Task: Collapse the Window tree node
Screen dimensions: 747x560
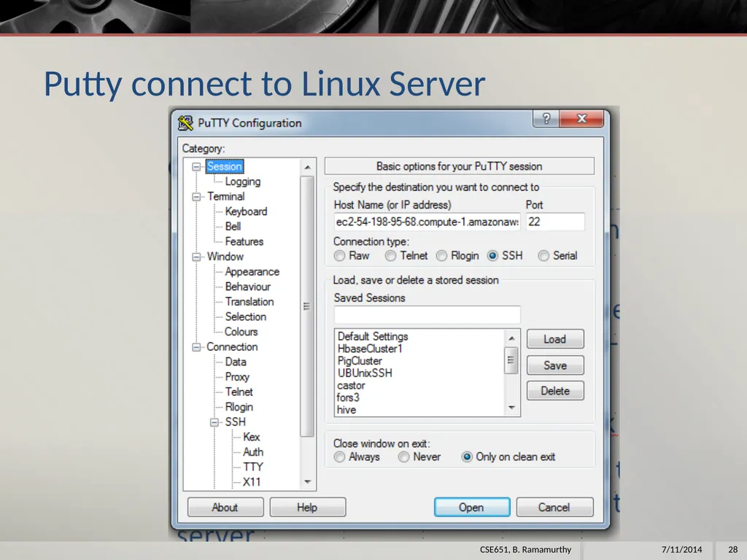Action: point(196,257)
